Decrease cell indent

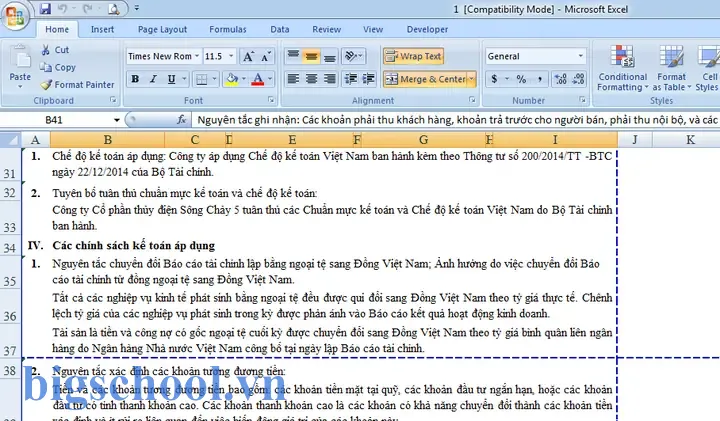pos(351,79)
